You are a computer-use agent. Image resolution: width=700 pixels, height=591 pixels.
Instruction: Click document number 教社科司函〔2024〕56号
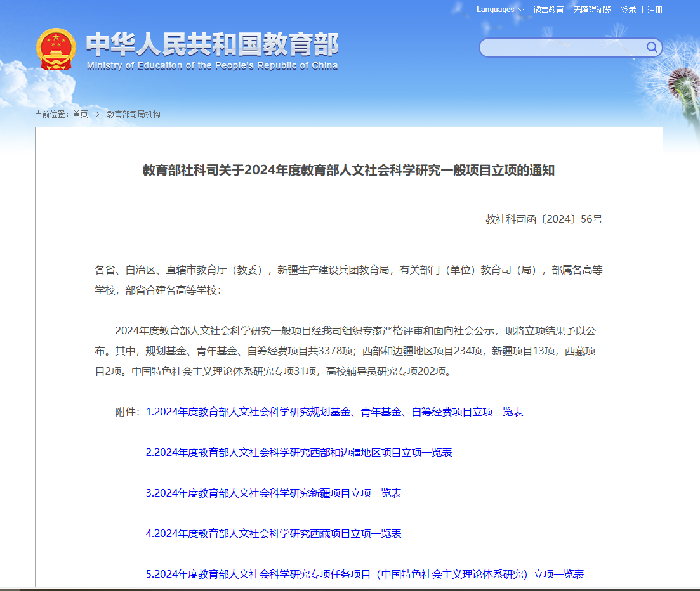click(544, 219)
